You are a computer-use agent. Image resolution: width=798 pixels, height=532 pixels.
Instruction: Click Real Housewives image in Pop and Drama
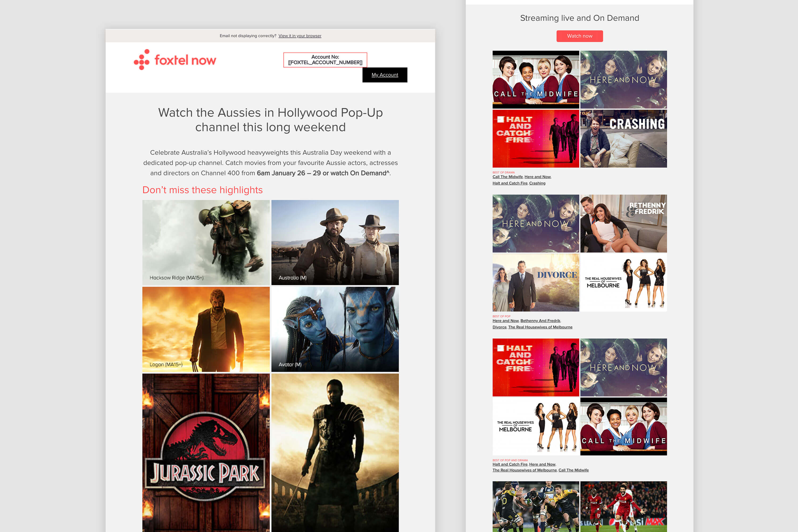pos(536,426)
